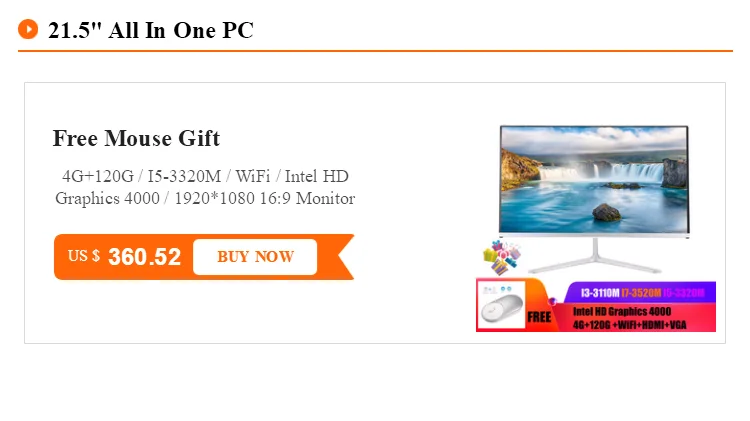750x421 pixels.
Task: Select the I3-3110M processor label
Action: click(x=600, y=293)
